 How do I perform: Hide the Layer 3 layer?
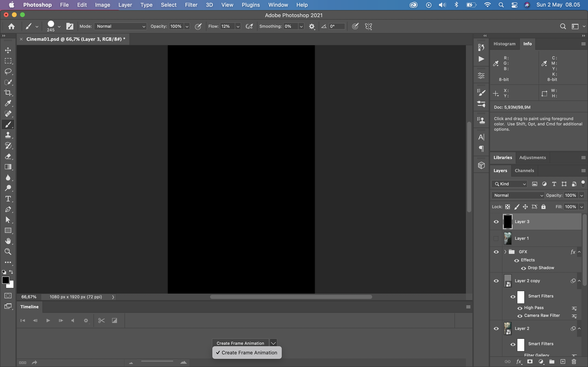[496, 222]
